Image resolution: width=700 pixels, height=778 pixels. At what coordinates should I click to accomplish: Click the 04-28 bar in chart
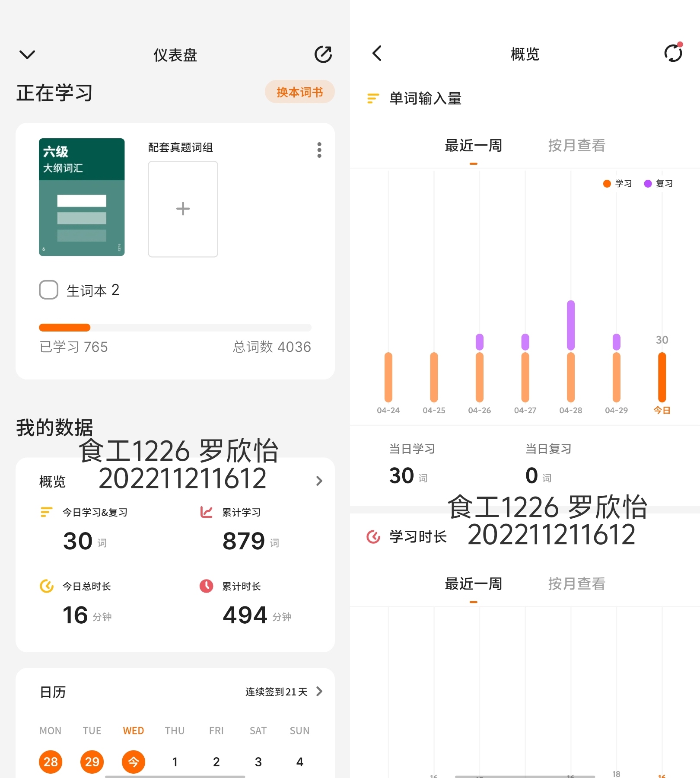coord(571,351)
